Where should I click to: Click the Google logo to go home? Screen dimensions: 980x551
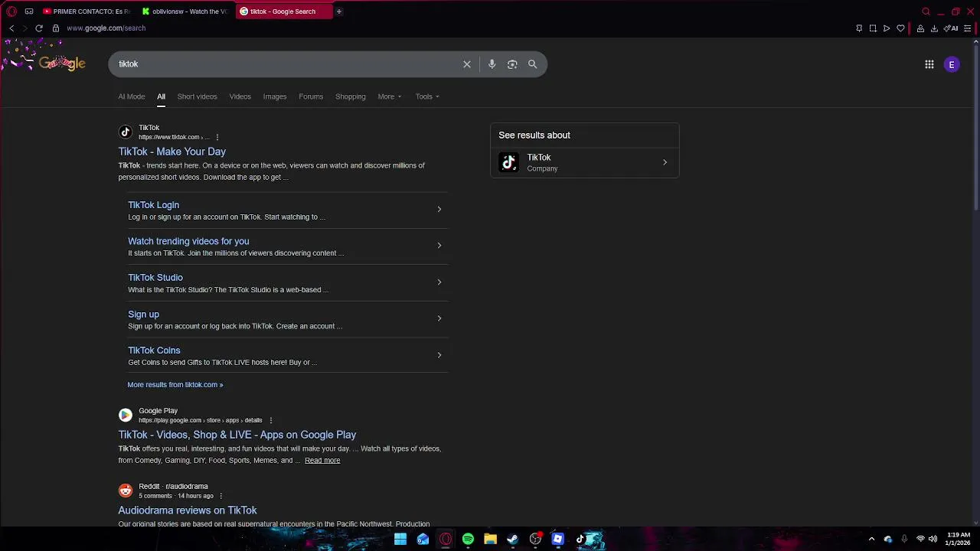[62, 64]
